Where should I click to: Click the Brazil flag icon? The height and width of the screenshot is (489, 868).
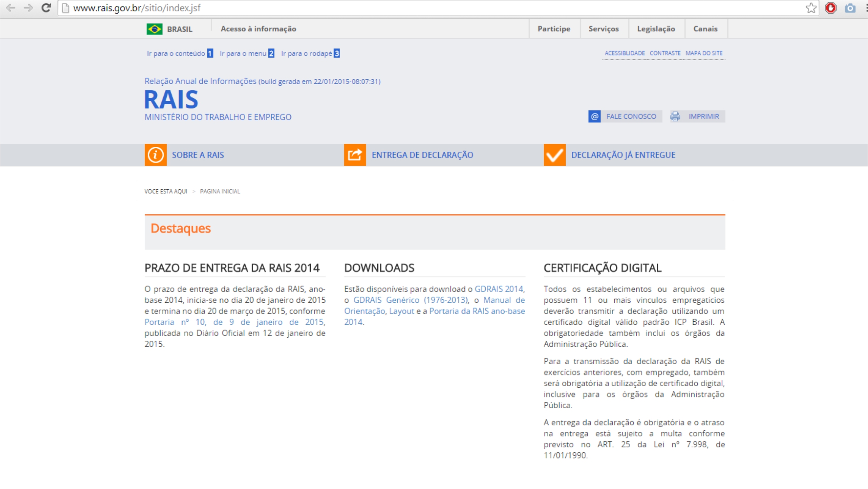[x=154, y=29]
